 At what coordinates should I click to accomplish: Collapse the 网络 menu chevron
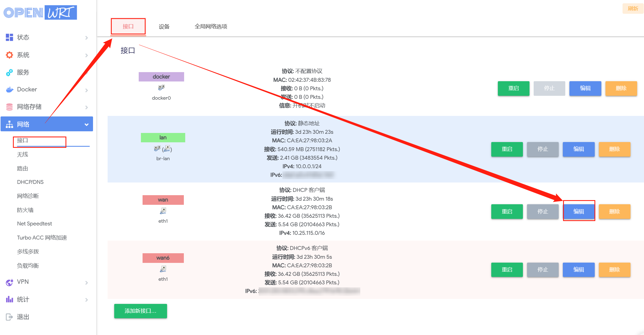[x=86, y=124]
